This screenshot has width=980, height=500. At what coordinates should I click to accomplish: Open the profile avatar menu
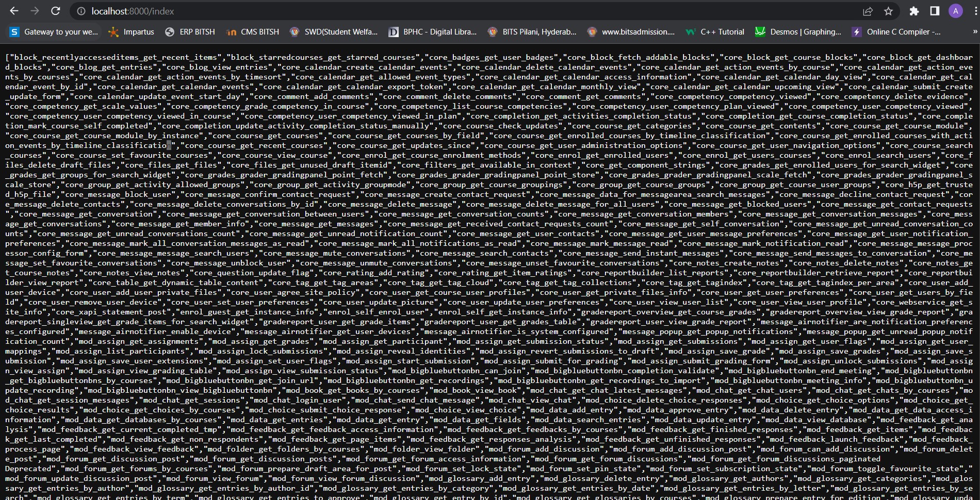click(x=956, y=11)
